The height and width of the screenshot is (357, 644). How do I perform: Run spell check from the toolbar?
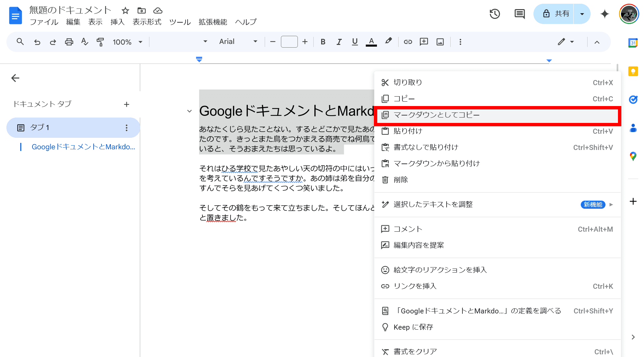click(x=85, y=42)
